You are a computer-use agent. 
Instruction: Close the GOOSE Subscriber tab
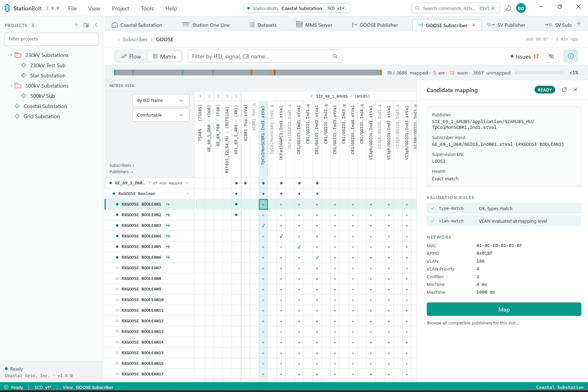coord(473,25)
